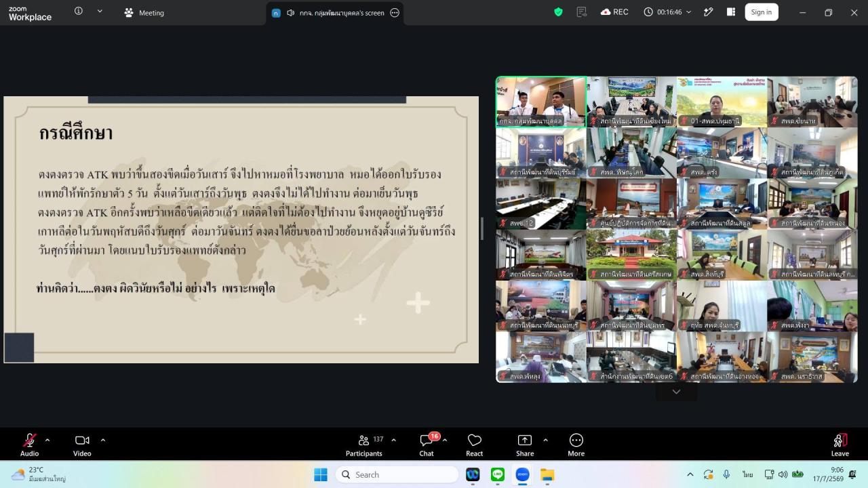Expand Chat options caret
Viewport: 868px width, 488px height.
point(445,440)
